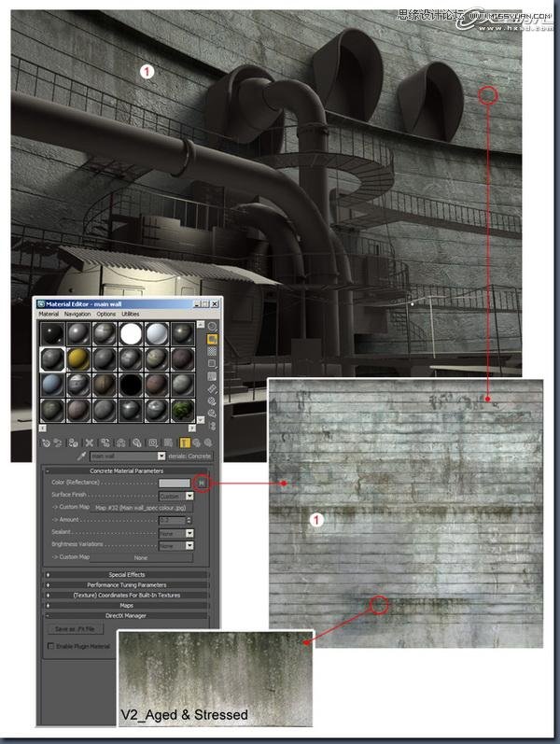Image resolution: width=560 pixels, height=744 pixels.
Task: Select the solid black sample sphere in third row
Action: 131,385
